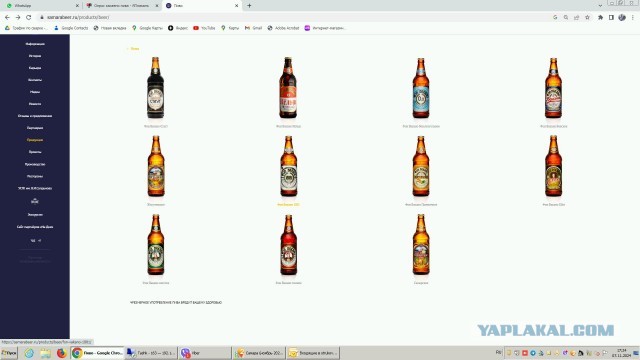
Task: Open Проекты in the sidebar menu
Action: [35, 152]
